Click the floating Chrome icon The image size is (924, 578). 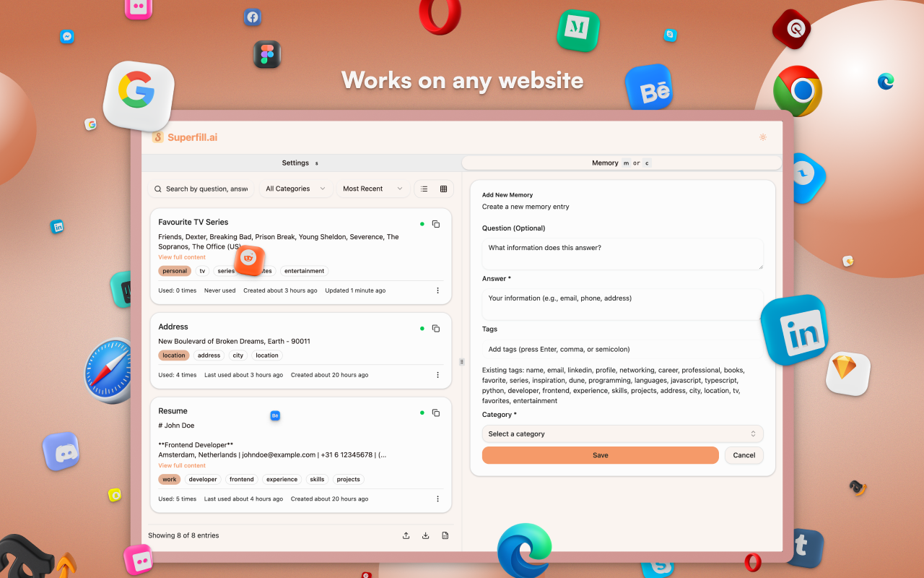[798, 91]
